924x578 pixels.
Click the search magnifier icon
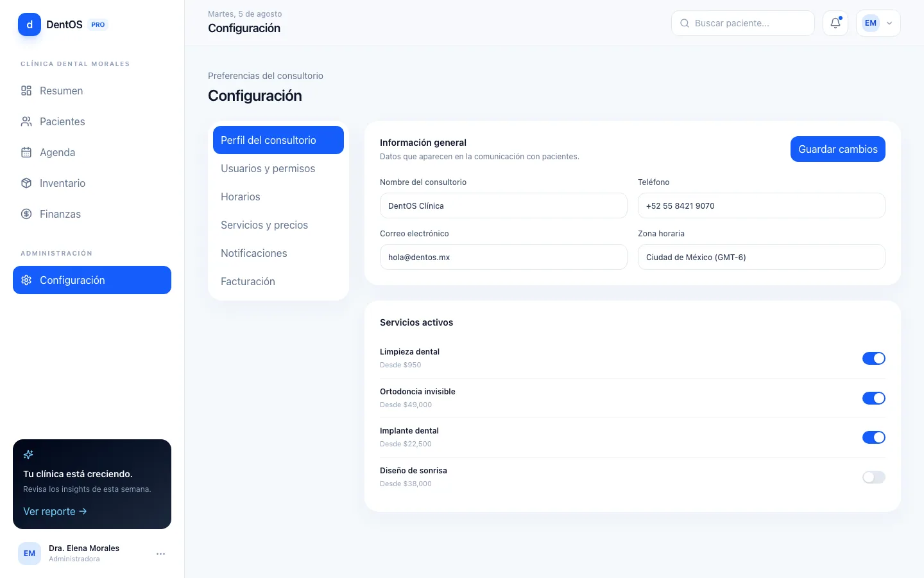coord(685,23)
